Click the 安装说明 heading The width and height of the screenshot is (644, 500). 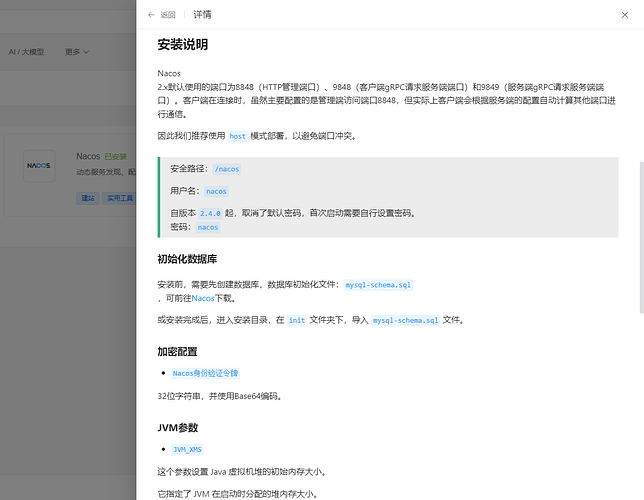pyautogui.click(x=183, y=44)
